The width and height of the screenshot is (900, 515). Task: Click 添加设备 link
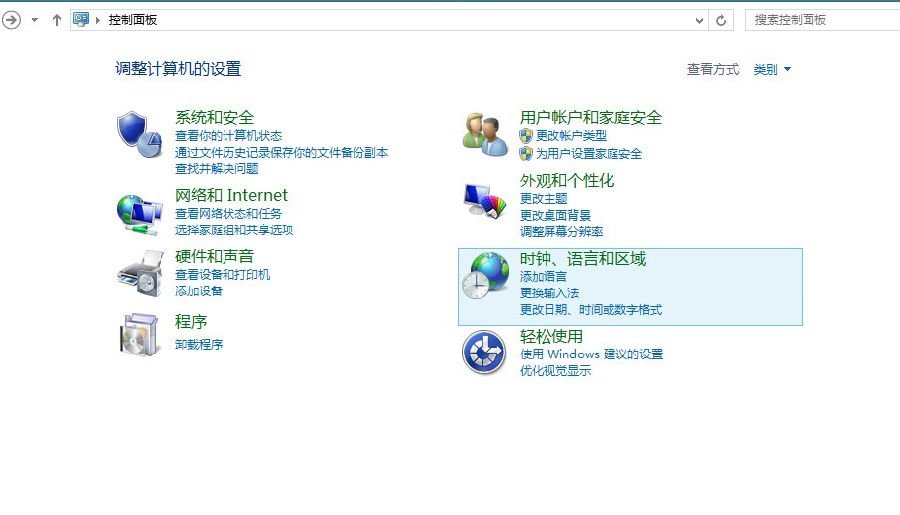(x=199, y=291)
